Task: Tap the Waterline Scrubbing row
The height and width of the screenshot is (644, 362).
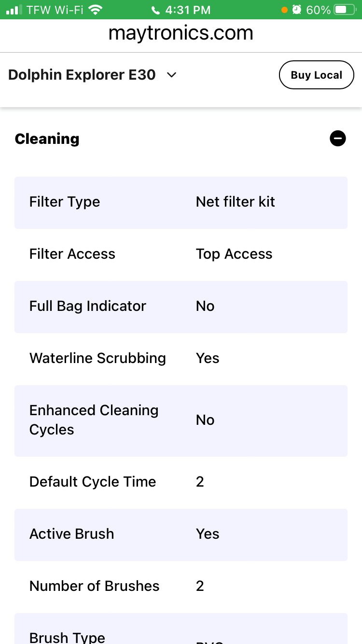Action: tap(181, 359)
